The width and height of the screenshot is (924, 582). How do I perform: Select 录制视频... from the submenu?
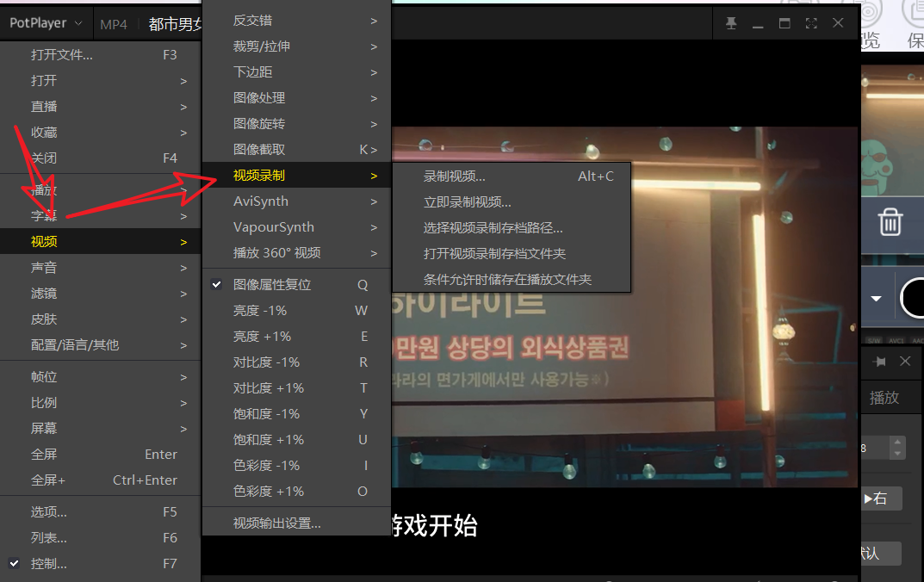(455, 176)
